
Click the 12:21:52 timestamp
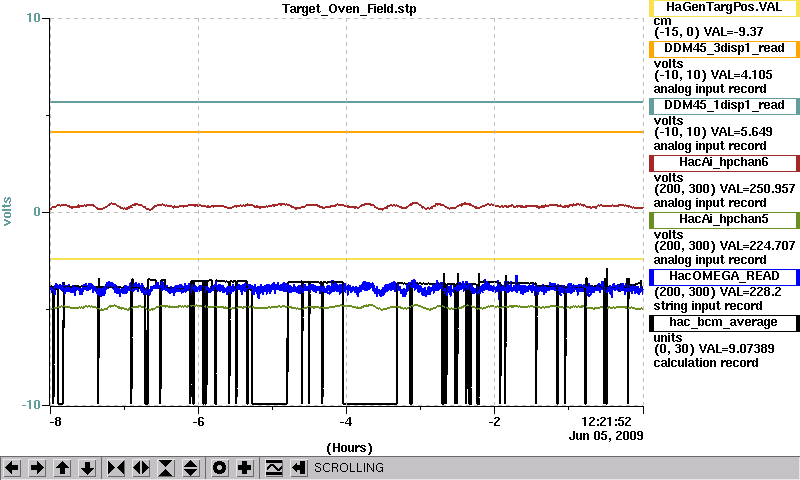coord(606,422)
